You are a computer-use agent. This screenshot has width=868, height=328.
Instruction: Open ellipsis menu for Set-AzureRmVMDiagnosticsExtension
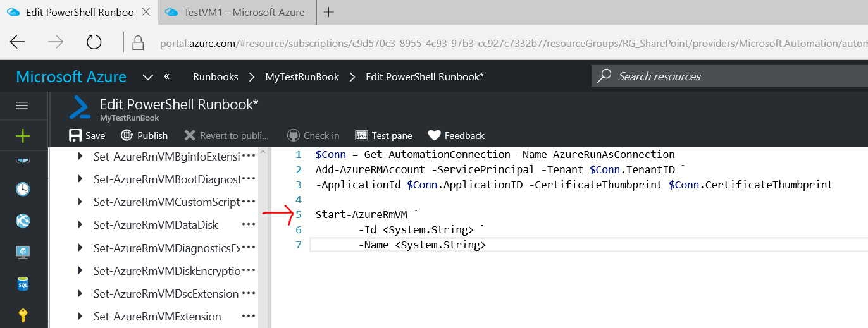pyautogui.click(x=249, y=248)
